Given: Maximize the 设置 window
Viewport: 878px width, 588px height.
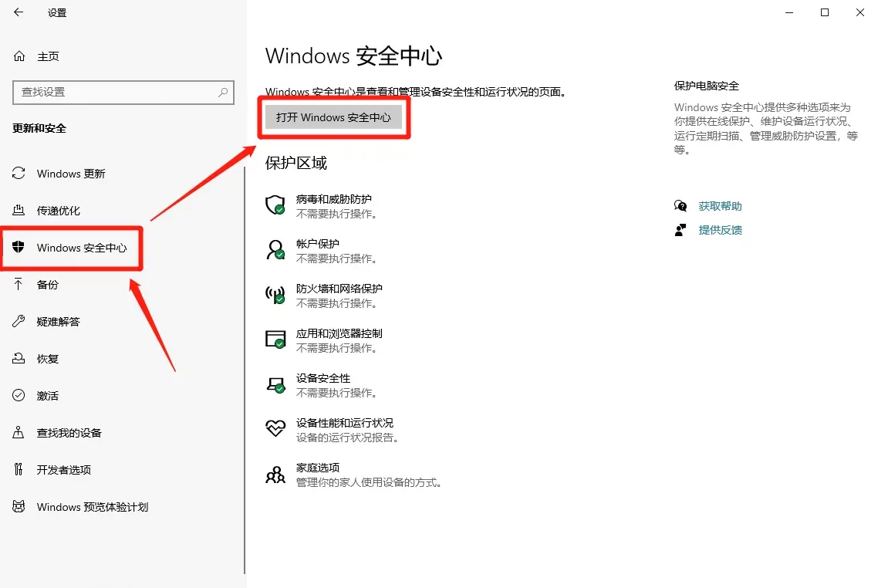Looking at the screenshot, I should [x=824, y=12].
